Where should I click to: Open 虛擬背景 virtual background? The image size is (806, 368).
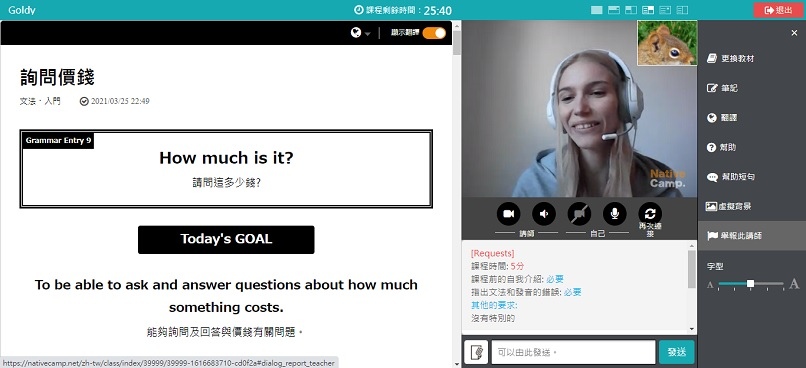(x=752, y=206)
